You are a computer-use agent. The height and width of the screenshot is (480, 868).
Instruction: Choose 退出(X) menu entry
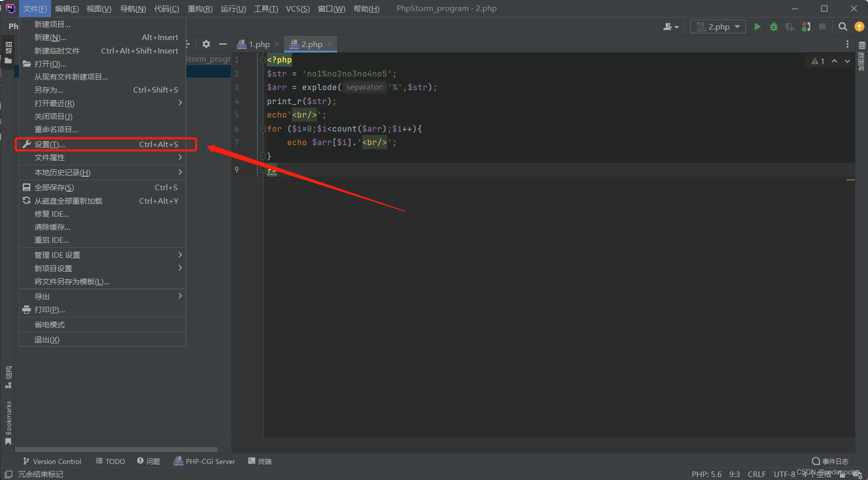point(102,339)
